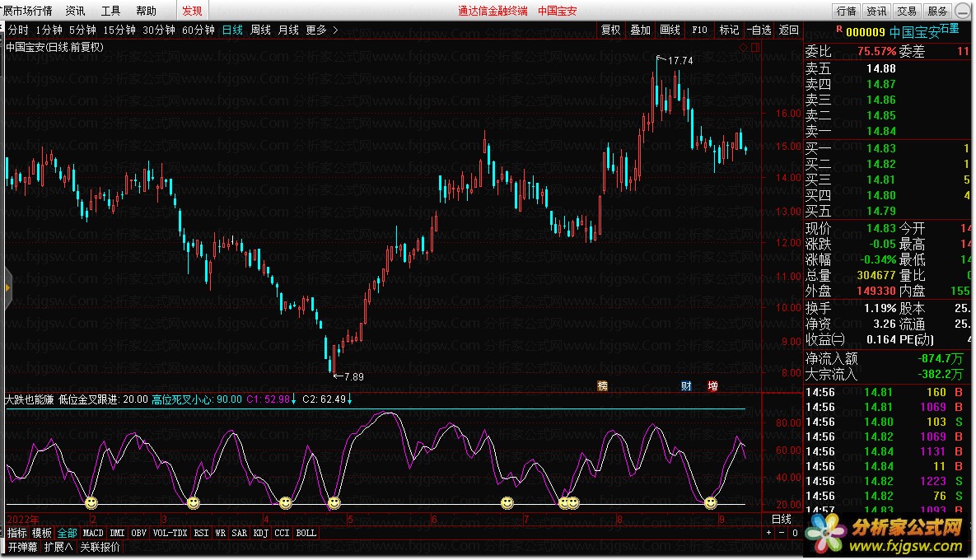Open the 帮助 menu

pos(147,12)
